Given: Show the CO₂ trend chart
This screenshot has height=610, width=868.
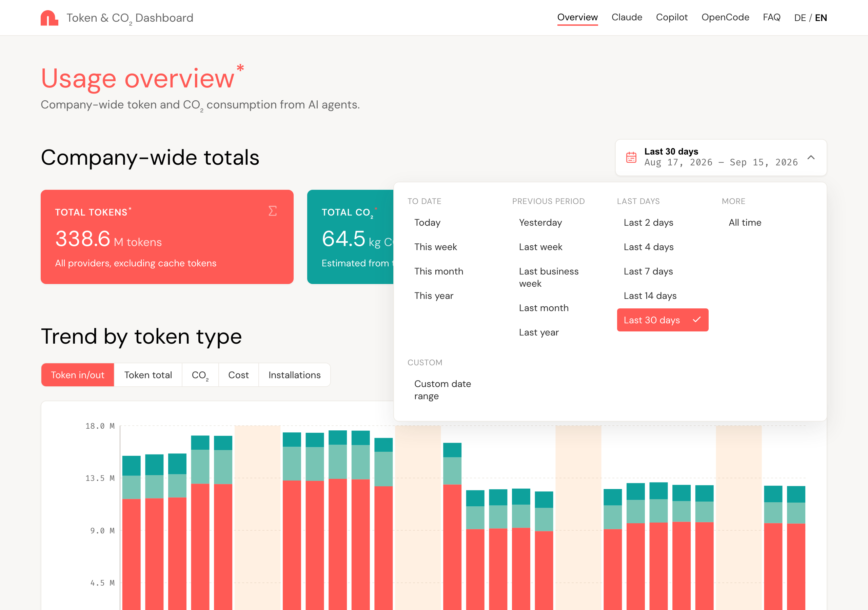Looking at the screenshot, I should tap(200, 375).
